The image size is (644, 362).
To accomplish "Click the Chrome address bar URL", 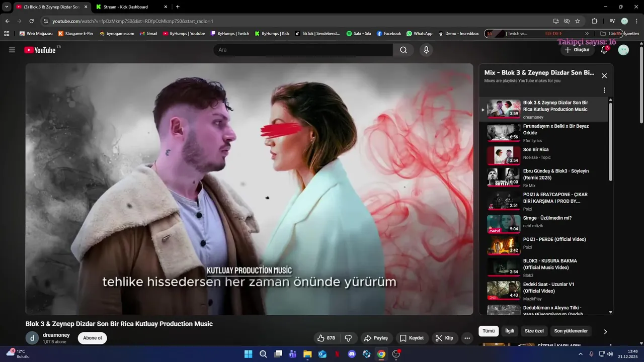I will 133,21.
